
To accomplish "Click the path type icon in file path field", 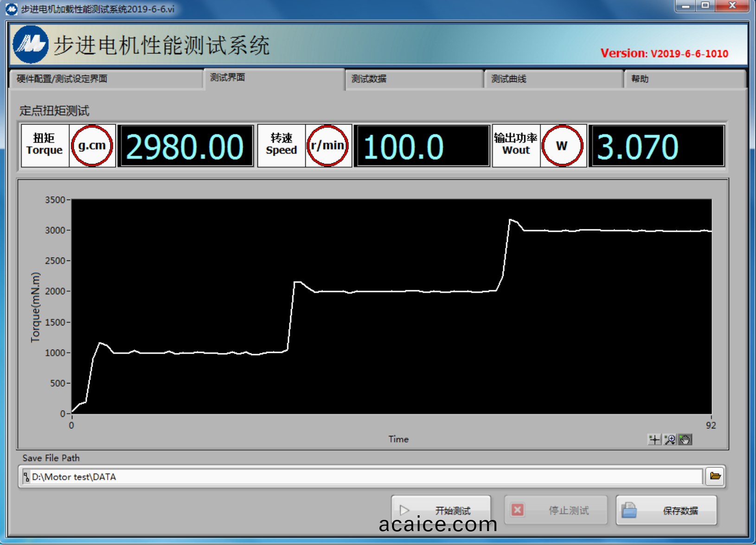I will (x=26, y=477).
